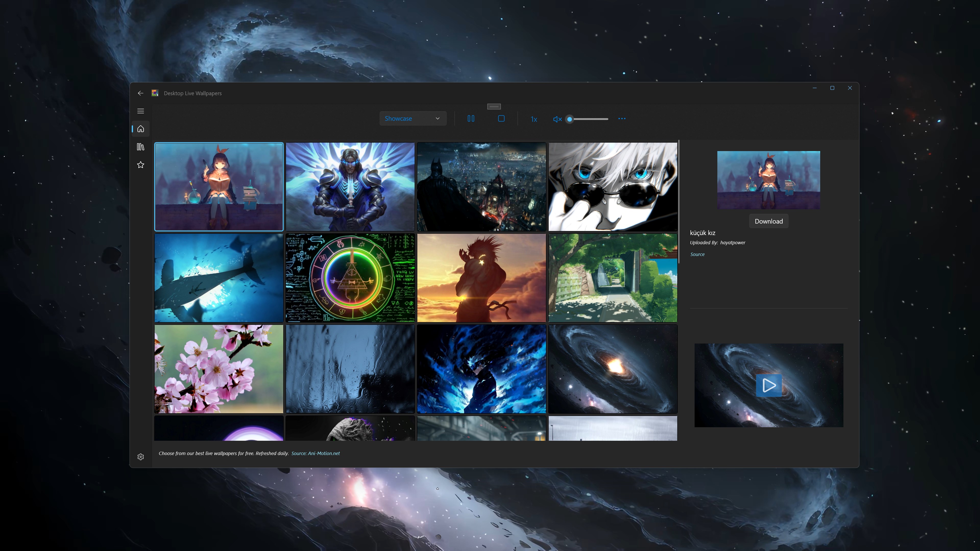The height and width of the screenshot is (551, 980).
Task: Click the Source link for küçük kız
Action: coord(697,254)
